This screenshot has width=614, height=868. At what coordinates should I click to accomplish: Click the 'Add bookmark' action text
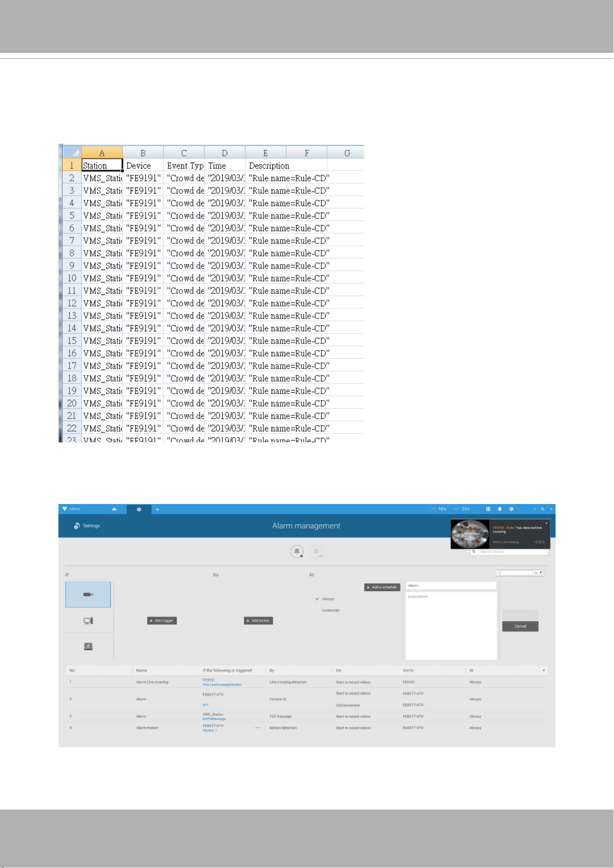pos(348,705)
